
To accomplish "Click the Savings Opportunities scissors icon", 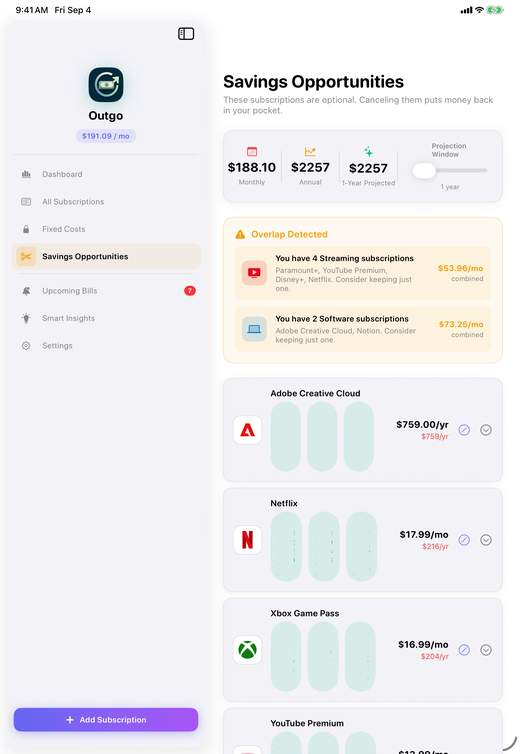I will 26,256.
